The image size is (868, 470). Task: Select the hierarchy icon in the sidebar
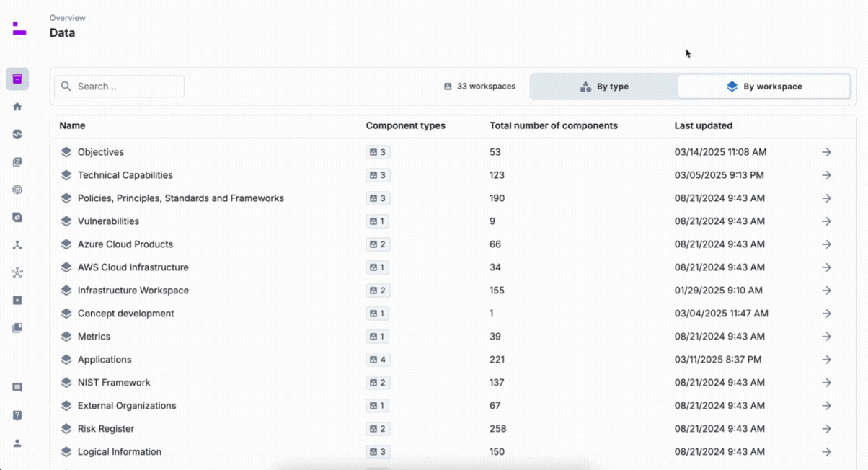coord(17,244)
